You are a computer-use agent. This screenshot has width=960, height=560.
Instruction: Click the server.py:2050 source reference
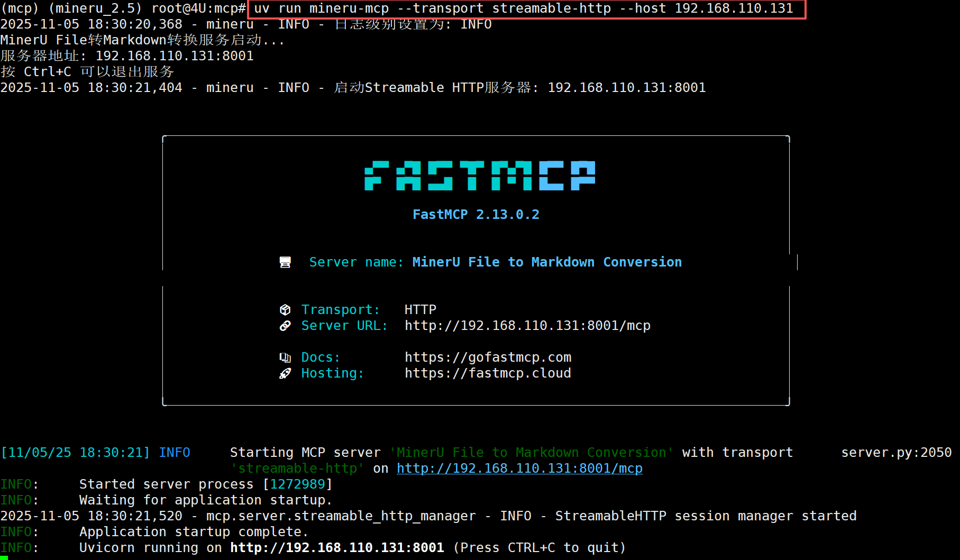[x=897, y=453]
